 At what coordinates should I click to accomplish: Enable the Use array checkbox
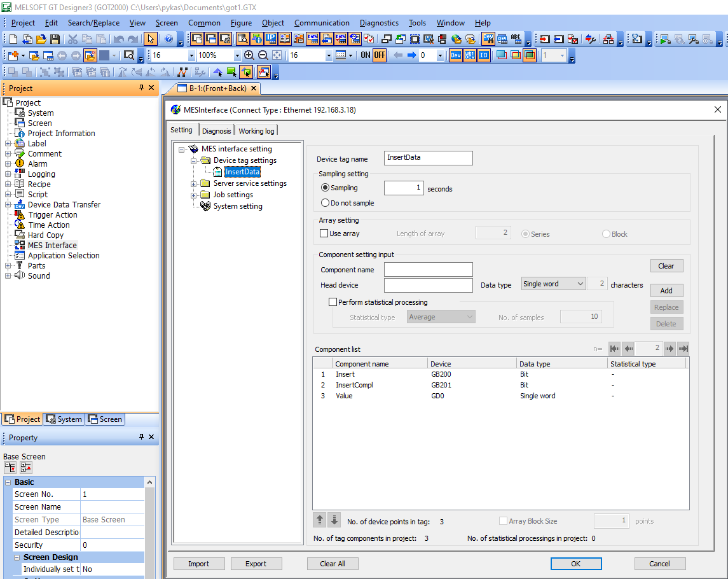[x=324, y=234]
